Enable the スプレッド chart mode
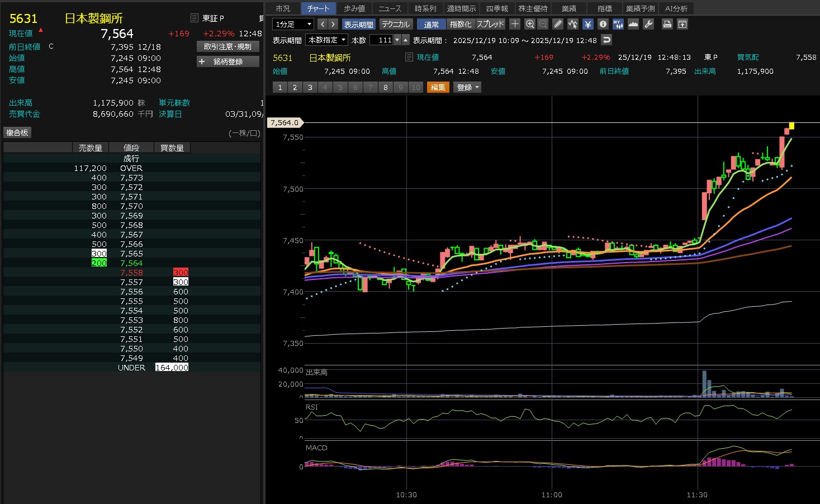The height and width of the screenshot is (504, 820). 490,24
